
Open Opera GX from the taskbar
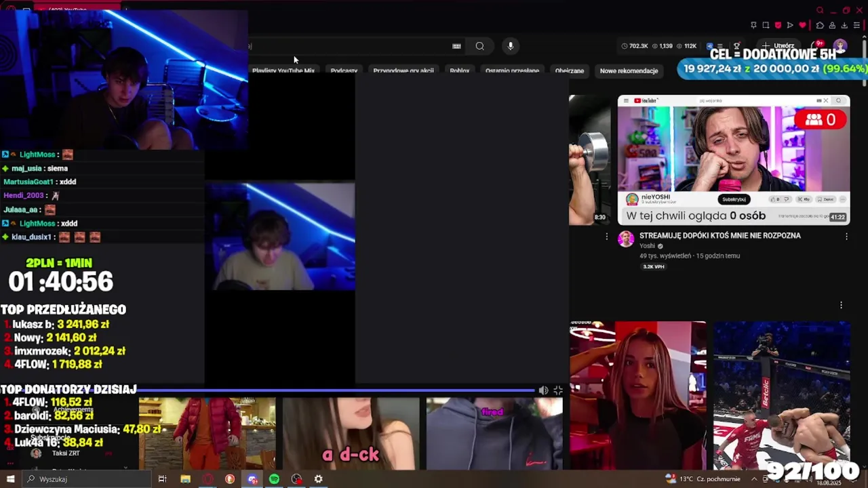pos(208,479)
